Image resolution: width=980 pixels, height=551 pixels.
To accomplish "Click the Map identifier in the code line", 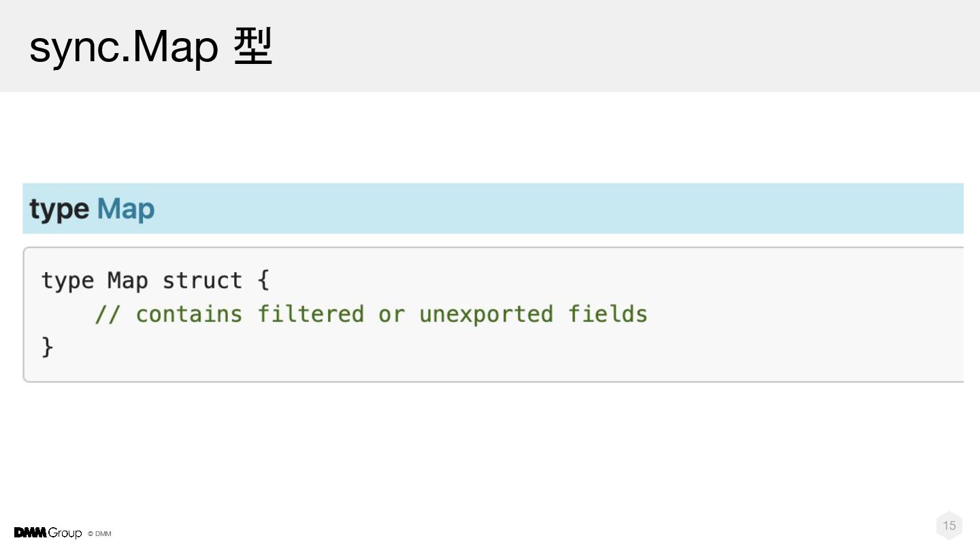I will tap(127, 281).
